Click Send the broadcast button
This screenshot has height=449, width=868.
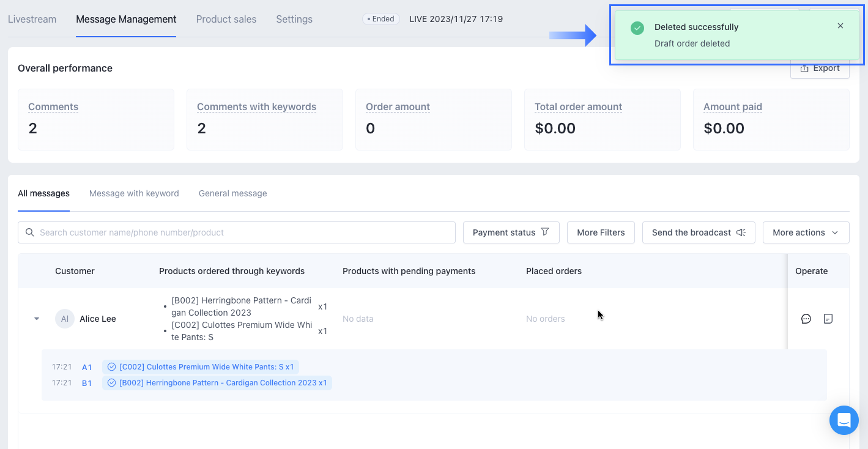pyautogui.click(x=698, y=232)
